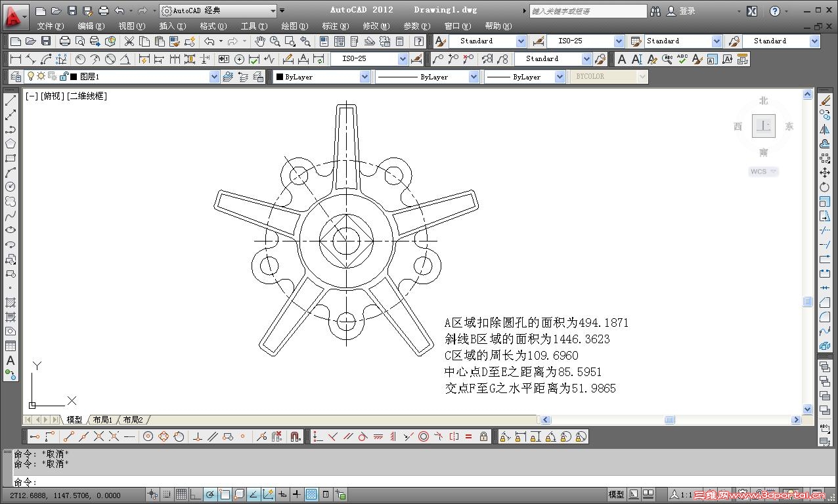This screenshot has height=504, width=838.
Task: Select the Aligned dimension tool
Action: [31, 59]
